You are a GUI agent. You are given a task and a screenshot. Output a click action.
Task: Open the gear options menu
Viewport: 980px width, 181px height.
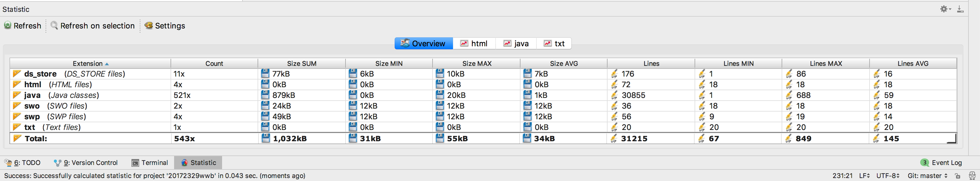point(945,9)
